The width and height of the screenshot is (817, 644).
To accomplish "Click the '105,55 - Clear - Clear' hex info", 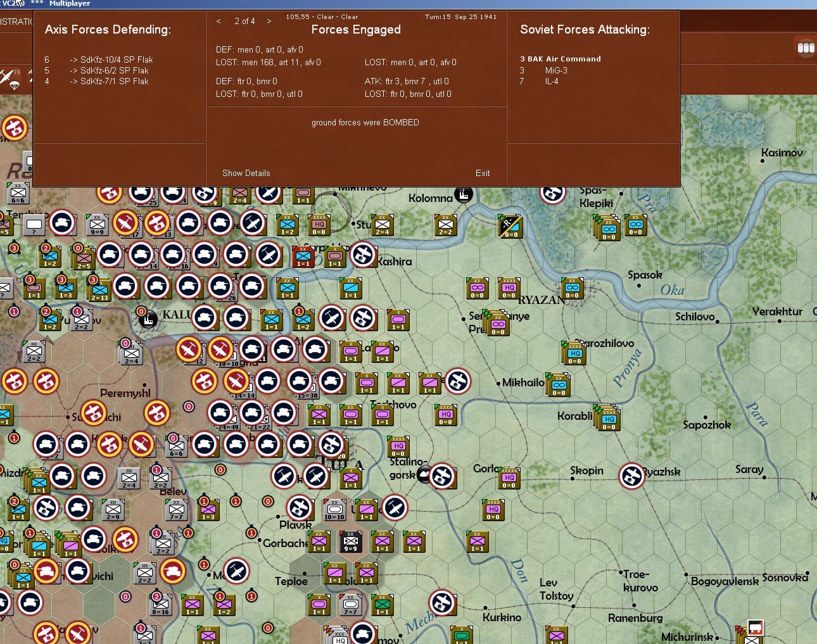I will point(322,17).
